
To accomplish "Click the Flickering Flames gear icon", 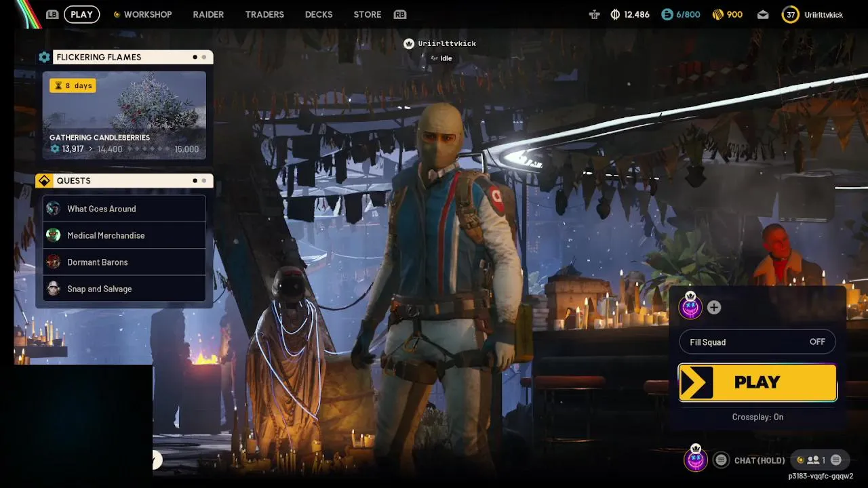I will tap(44, 58).
